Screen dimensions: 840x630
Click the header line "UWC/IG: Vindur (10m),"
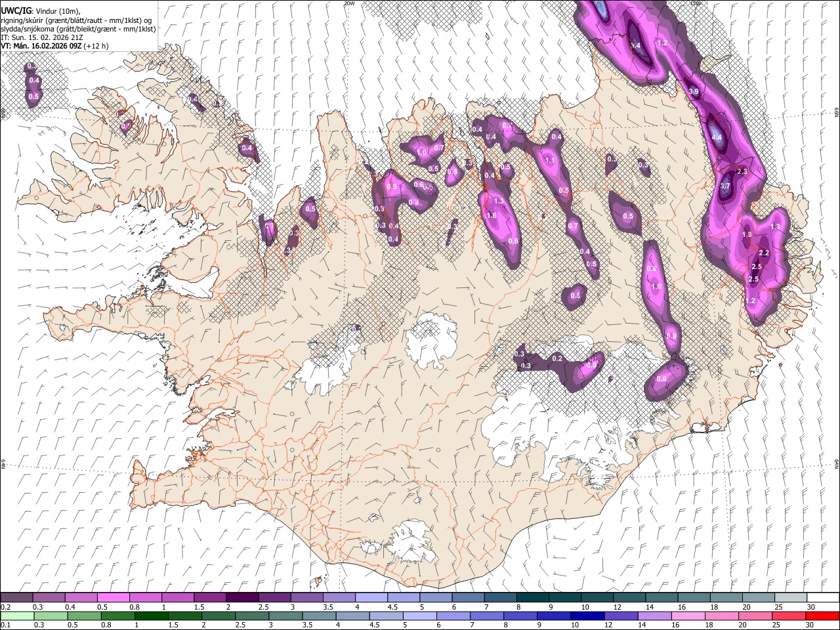pos(41,10)
